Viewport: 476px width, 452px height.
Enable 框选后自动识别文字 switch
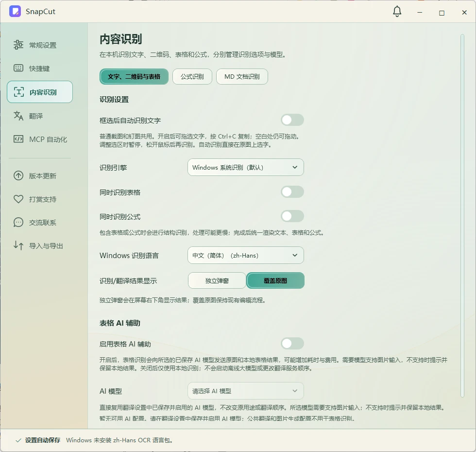[292, 120]
